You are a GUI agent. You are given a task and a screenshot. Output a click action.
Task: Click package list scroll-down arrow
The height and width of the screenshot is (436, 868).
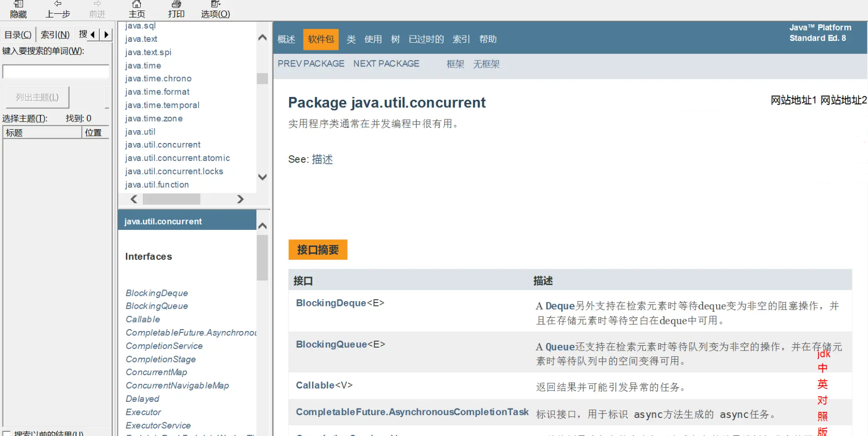[262, 177]
